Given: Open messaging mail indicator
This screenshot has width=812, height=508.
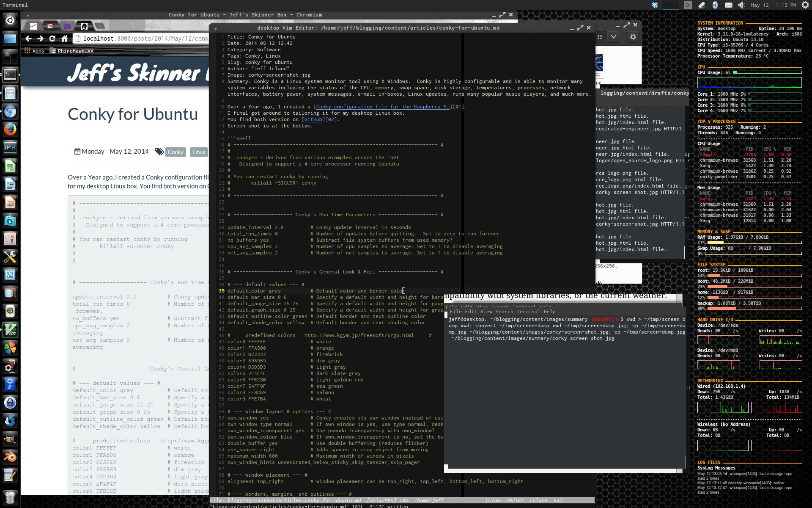Looking at the screenshot, I should click(728, 5).
